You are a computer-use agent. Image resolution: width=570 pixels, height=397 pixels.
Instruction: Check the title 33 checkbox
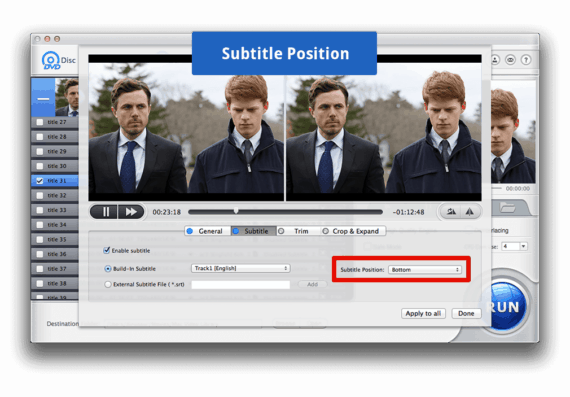(x=40, y=210)
